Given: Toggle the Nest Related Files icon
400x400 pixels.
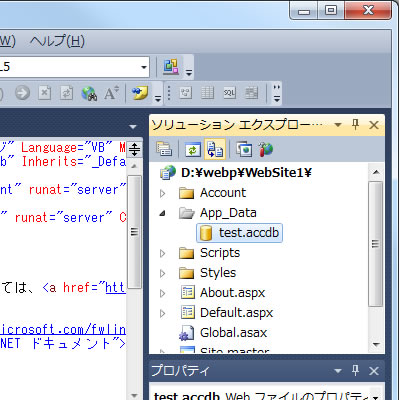Looking at the screenshot, I should pyautogui.click(x=215, y=149).
